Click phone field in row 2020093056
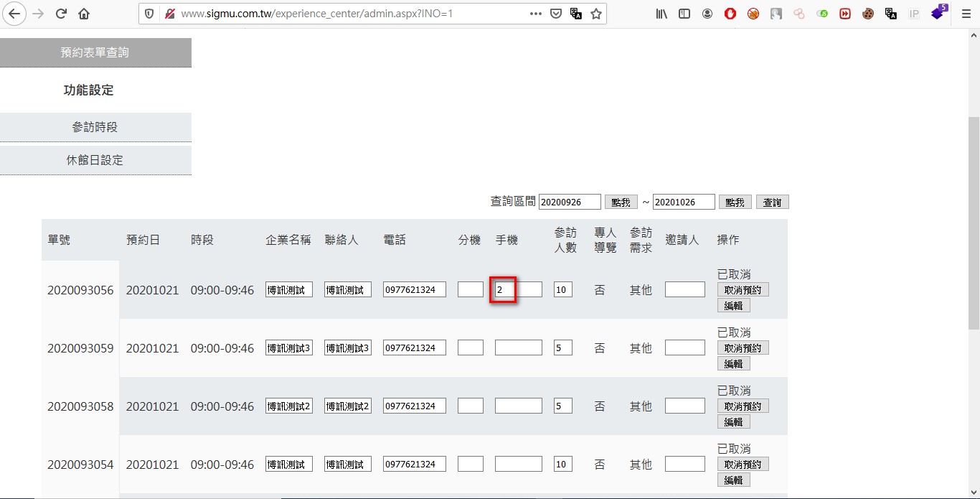980x499 pixels. (415, 289)
